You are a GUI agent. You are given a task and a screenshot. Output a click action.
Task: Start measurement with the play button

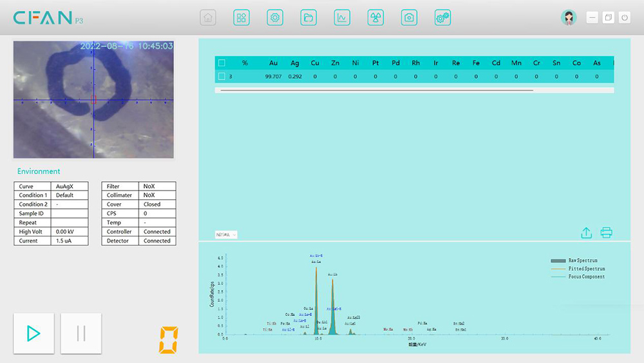tap(33, 333)
